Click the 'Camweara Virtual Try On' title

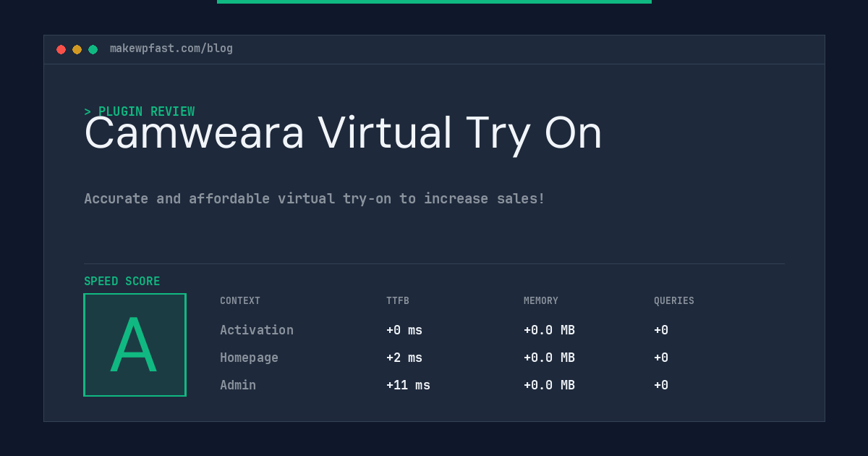pyautogui.click(x=343, y=133)
